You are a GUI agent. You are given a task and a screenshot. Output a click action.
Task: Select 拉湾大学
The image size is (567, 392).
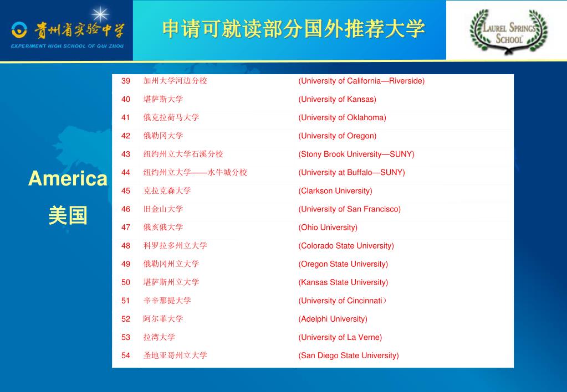159,337
